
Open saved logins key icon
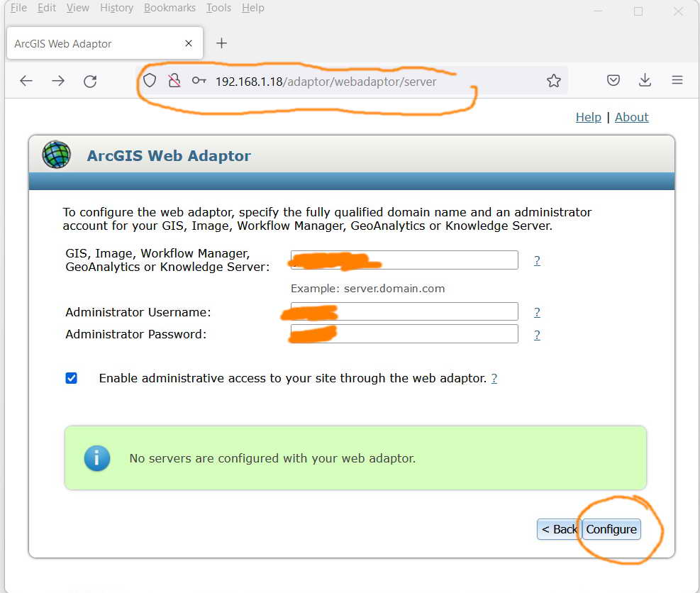pyautogui.click(x=199, y=80)
